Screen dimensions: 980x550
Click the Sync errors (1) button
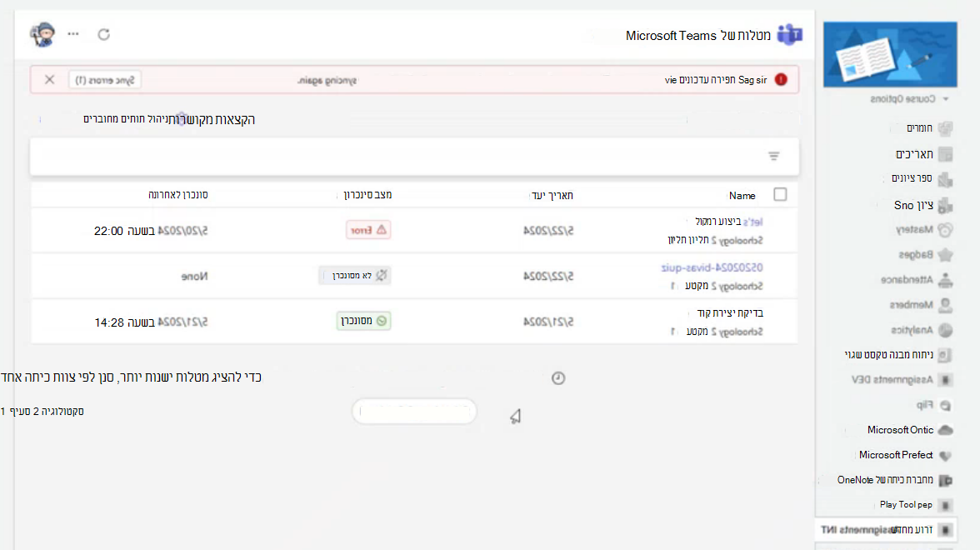[x=105, y=80]
